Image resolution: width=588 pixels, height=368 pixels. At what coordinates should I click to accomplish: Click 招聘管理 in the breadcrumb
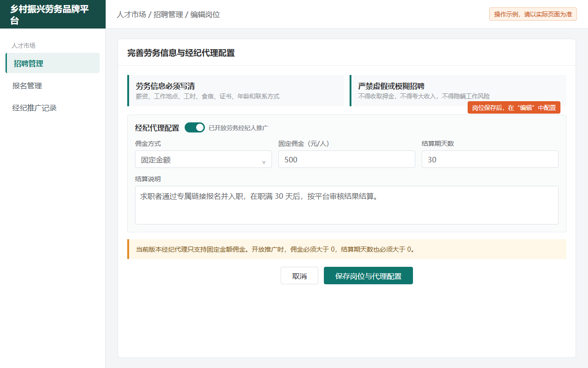tap(168, 14)
